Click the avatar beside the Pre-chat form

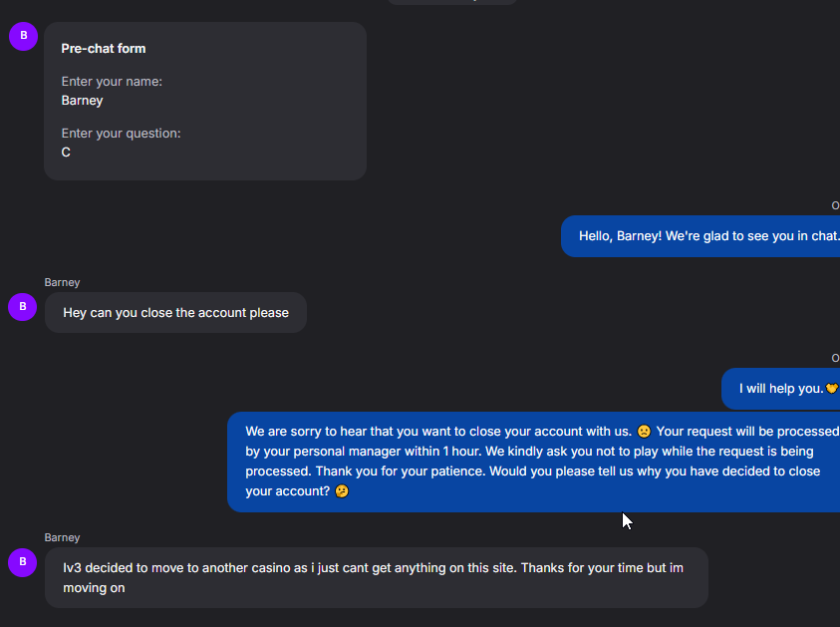(23, 37)
